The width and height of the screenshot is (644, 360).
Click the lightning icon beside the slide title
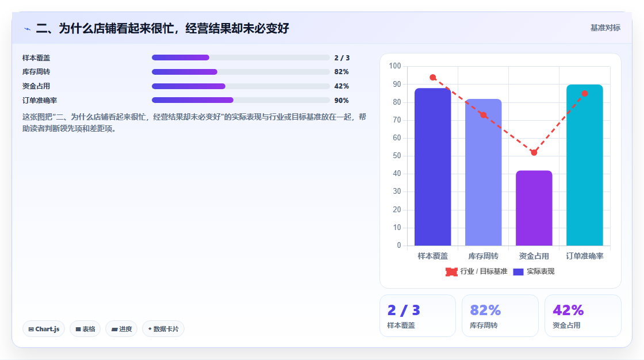(27, 29)
